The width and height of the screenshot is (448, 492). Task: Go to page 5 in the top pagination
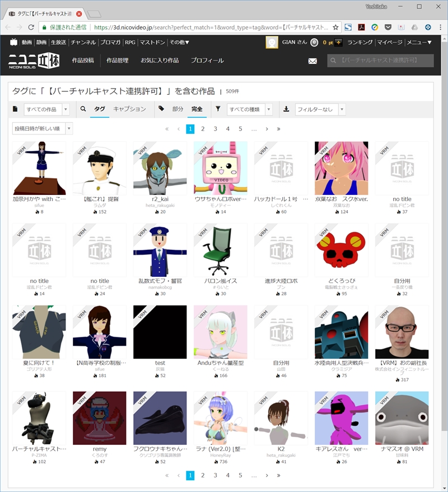pos(240,129)
